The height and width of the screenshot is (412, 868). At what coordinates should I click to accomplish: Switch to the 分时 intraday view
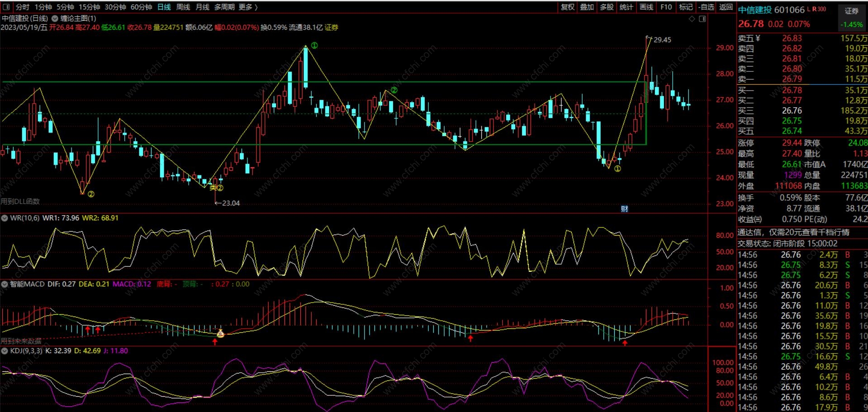[x=22, y=7]
